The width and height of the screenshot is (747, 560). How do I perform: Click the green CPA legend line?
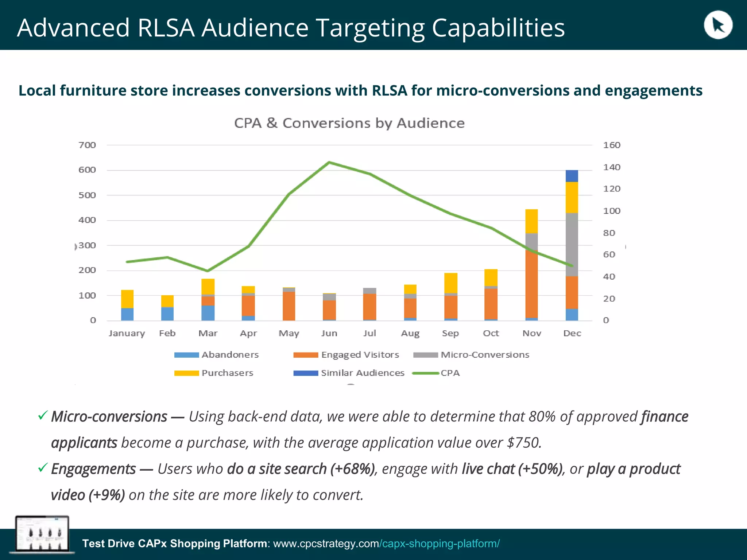[x=425, y=373]
